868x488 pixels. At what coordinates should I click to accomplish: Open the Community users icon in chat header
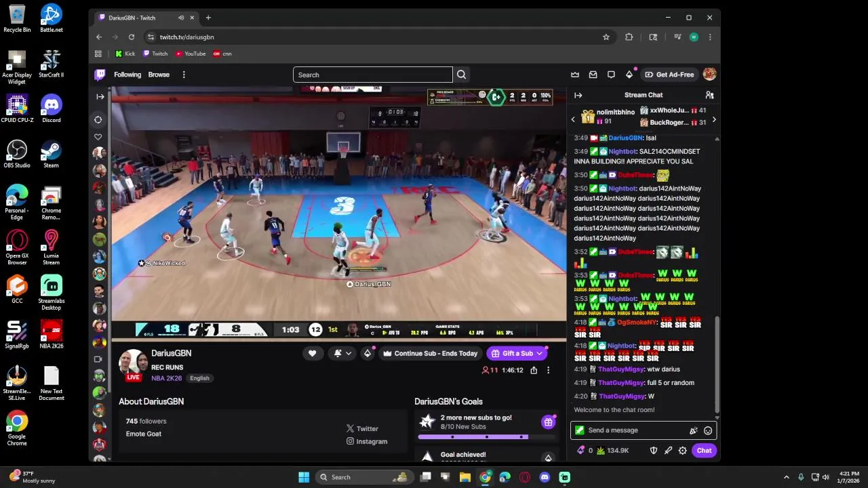pyautogui.click(x=709, y=95)
